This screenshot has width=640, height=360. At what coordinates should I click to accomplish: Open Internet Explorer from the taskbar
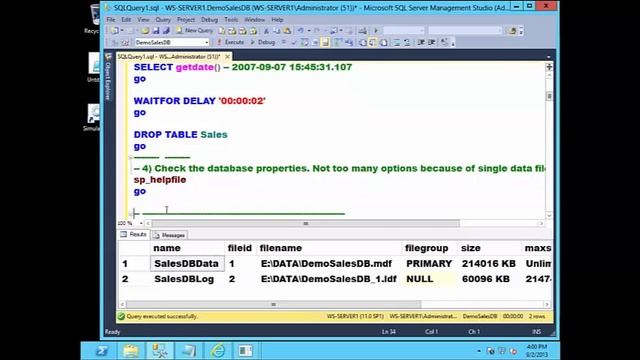click(218, 351)
